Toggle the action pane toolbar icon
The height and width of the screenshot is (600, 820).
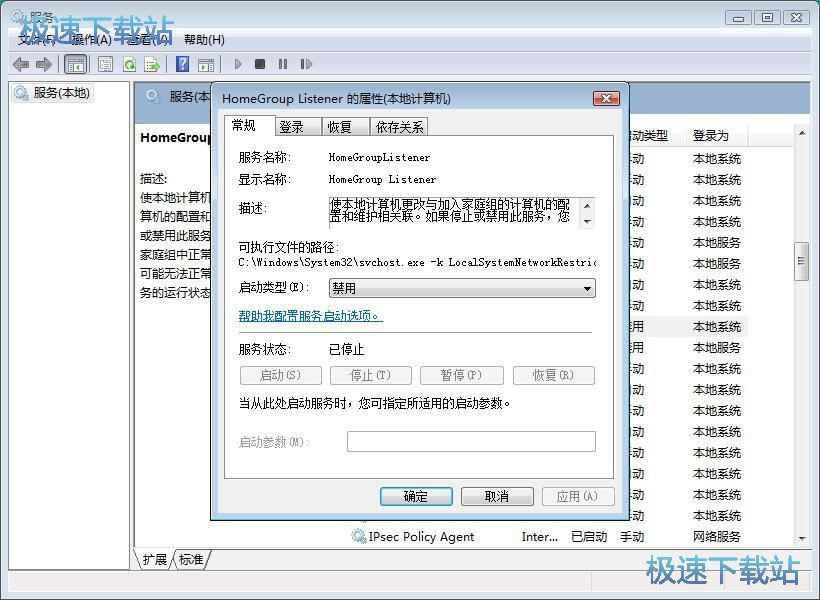pyautogui.click(x=206, y=64)
